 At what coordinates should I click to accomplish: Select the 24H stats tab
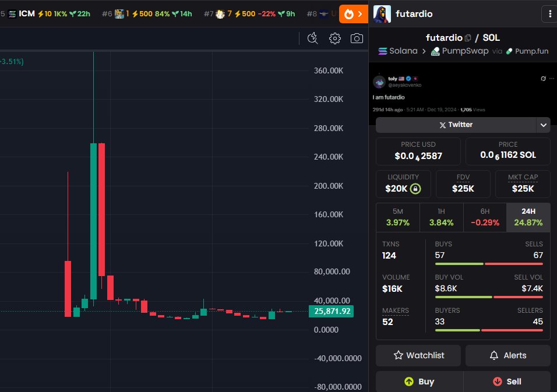tap(528, 217)
